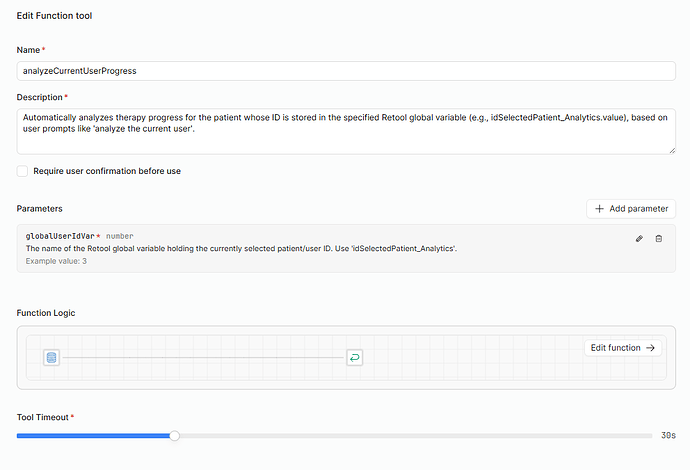Viewport: 690px width, 470px height.
Task: Select the return node in Function Logic
Action: 354,357
